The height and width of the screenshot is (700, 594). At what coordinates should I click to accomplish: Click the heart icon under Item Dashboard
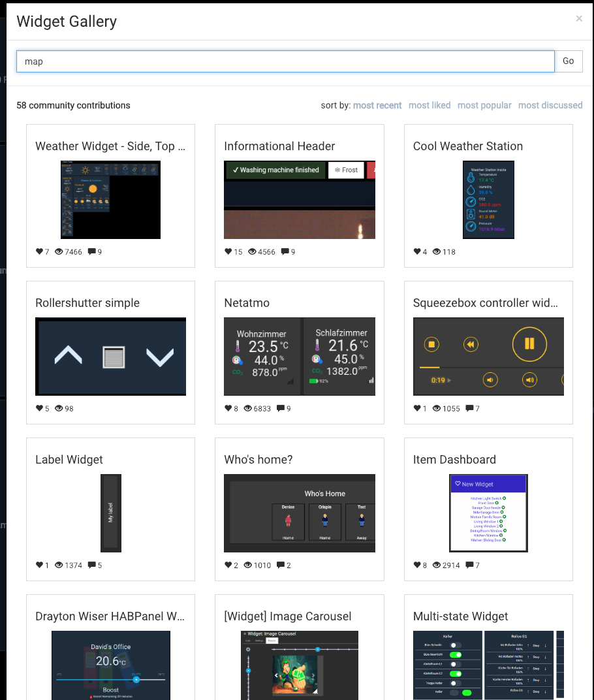tap(418, 565)
